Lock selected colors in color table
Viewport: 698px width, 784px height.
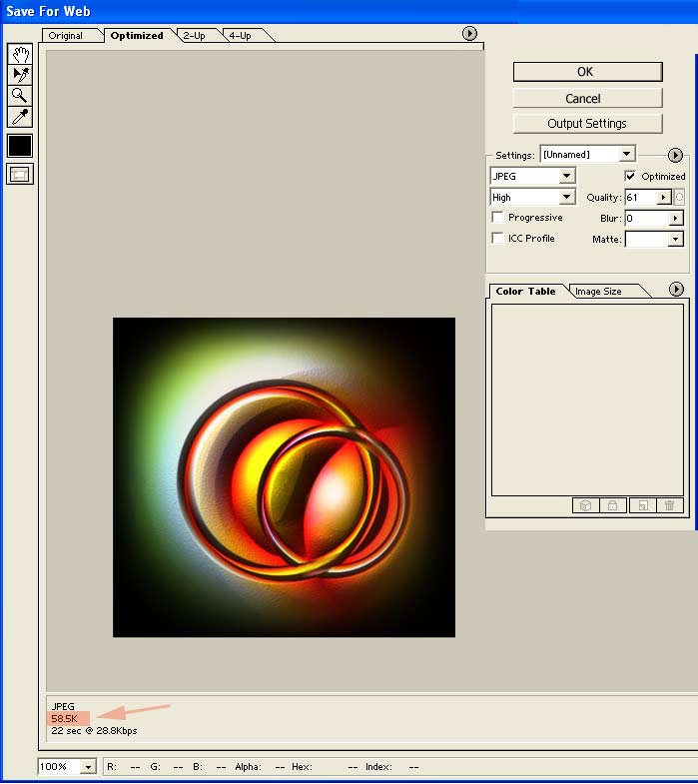point(612,505)
